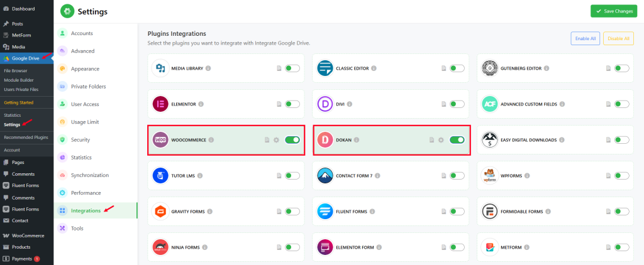Toggle the Elementor integration switch
Viewport: 644px width, 265px height.
pyautogui.click(x=292, y=104)
